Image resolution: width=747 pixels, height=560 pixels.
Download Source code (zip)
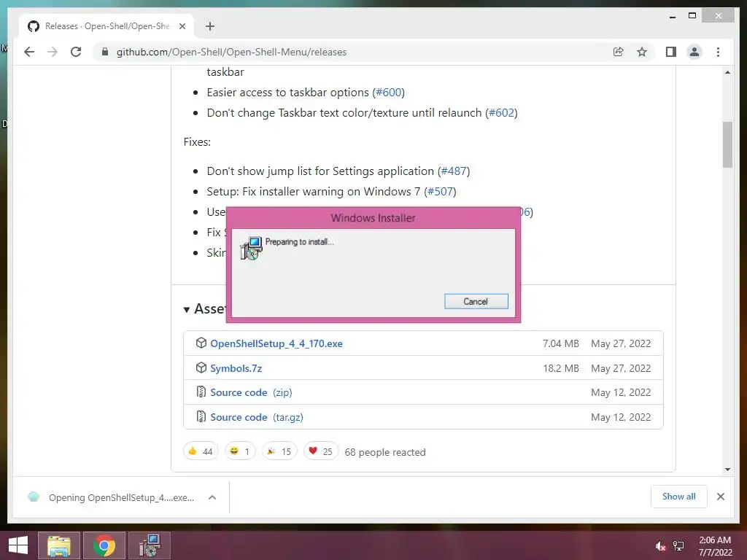click(251, 392)
